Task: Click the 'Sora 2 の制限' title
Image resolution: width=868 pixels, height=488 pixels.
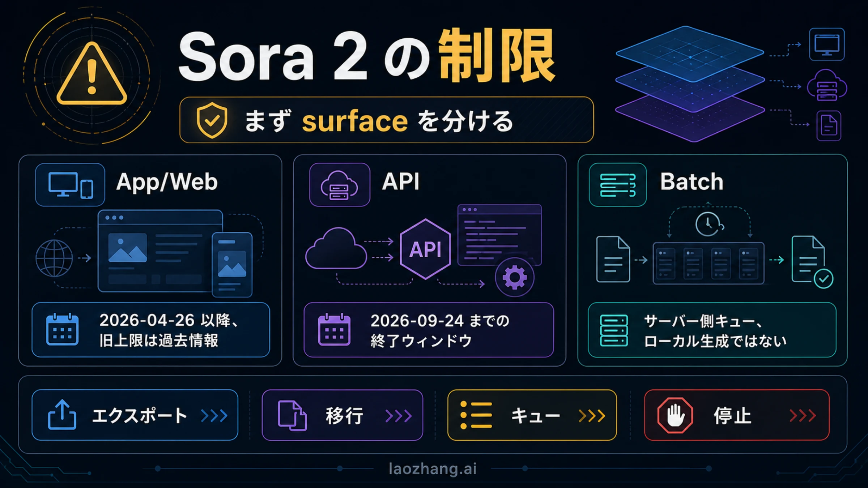Action: (x=367, y=56)
